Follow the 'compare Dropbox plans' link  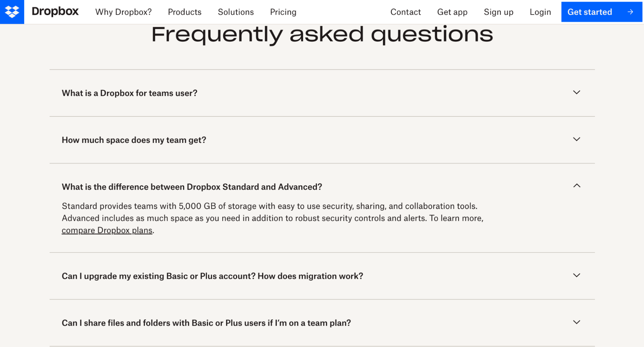[107, 230]
